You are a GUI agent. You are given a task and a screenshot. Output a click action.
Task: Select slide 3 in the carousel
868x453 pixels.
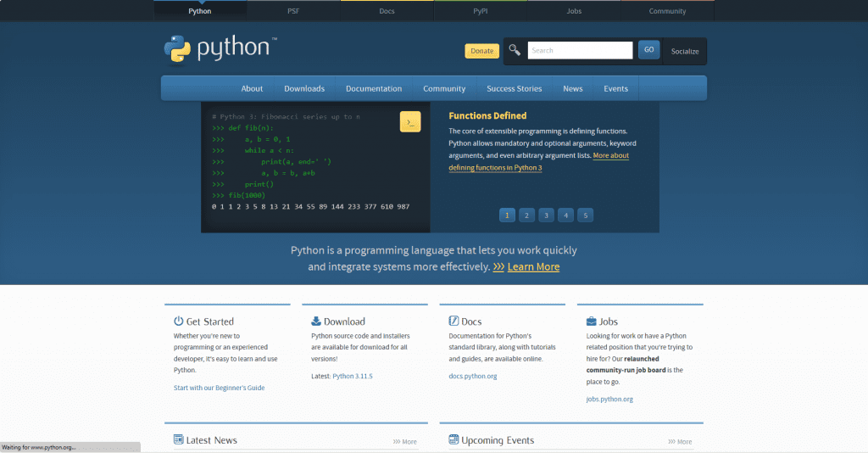(x=546, y=215)
